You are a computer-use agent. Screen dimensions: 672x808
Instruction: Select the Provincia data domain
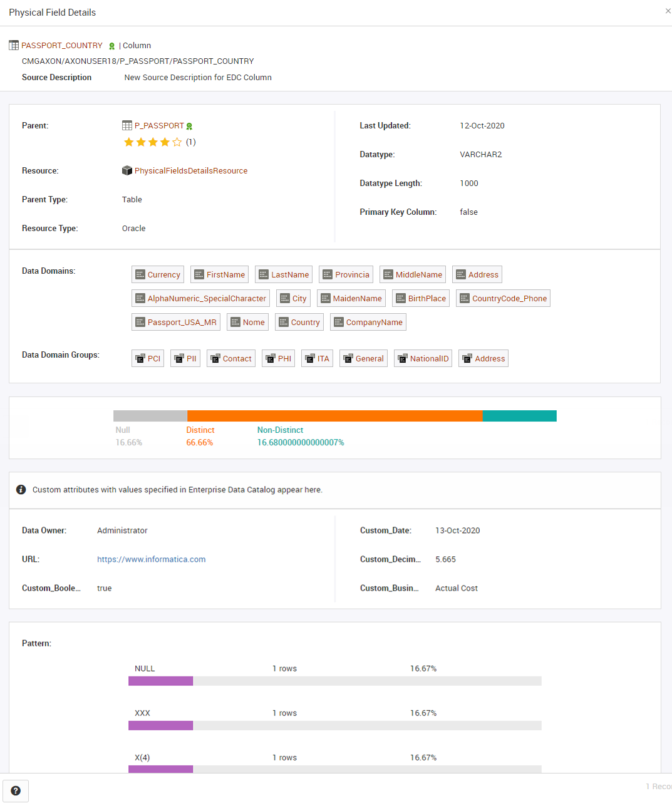point(346,274)
